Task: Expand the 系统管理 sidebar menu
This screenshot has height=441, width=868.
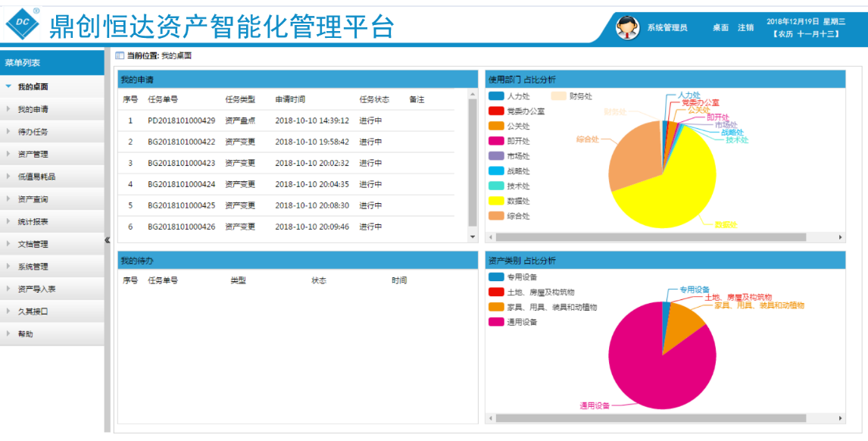Action: pyautogui.click(x=33, y=267)
